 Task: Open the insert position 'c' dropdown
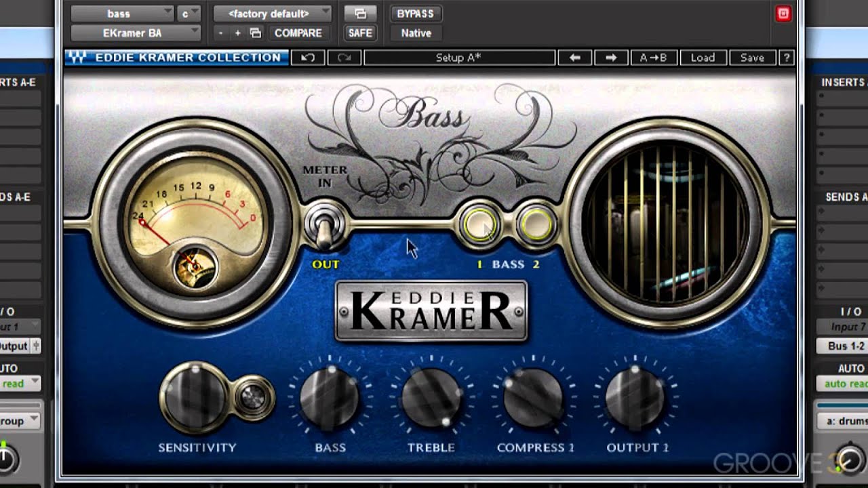[189, 14]
